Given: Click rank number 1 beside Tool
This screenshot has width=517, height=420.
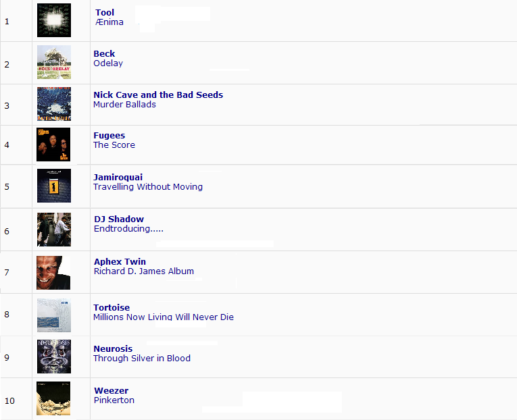Looking at the screenshot, I should coord(7,22).
